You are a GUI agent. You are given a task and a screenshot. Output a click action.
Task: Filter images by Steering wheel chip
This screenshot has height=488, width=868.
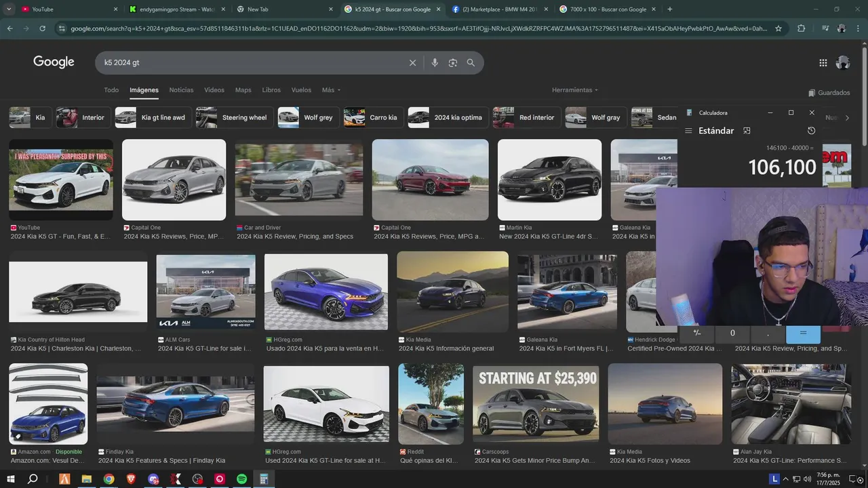[x=234, y=117]
